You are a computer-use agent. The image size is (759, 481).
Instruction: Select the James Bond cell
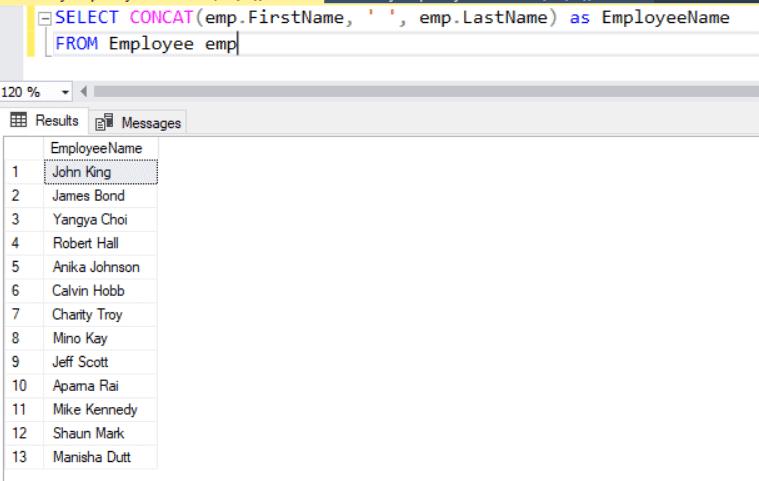(100, 196)
